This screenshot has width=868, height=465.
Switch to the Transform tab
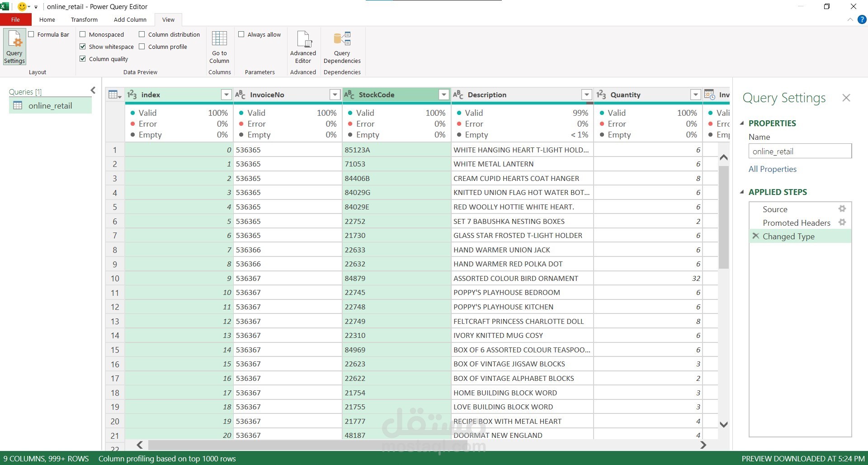point(84,19)
